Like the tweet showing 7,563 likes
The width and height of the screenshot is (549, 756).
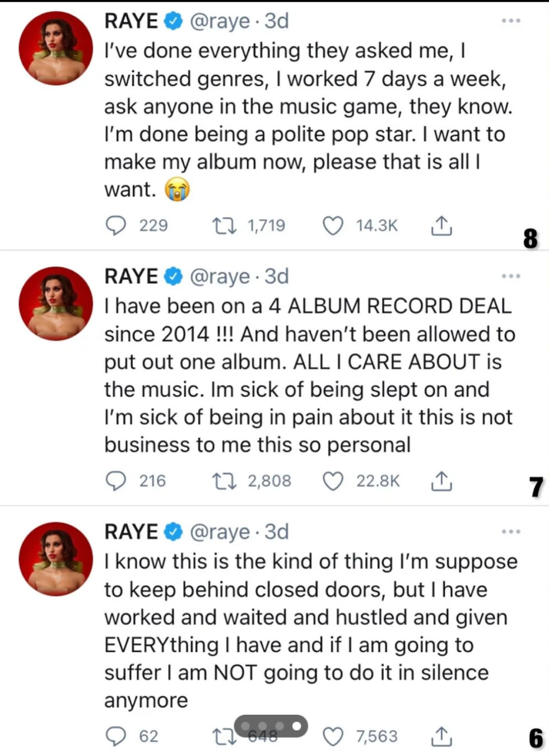tap(334, 736)
